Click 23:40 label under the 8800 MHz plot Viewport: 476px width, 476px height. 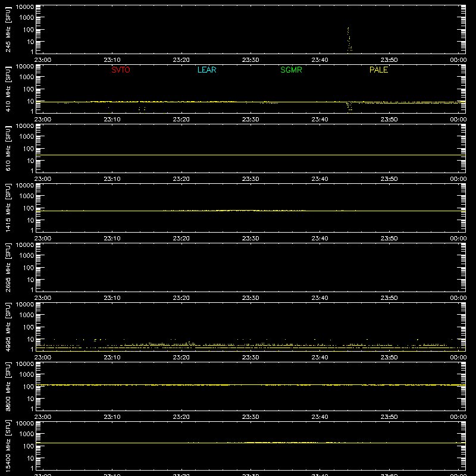320,417
